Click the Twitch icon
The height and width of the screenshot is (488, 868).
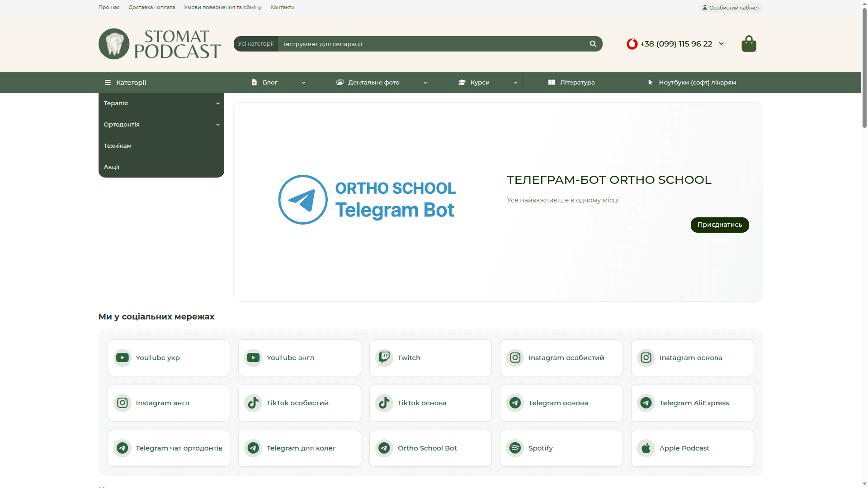[384, 358]
